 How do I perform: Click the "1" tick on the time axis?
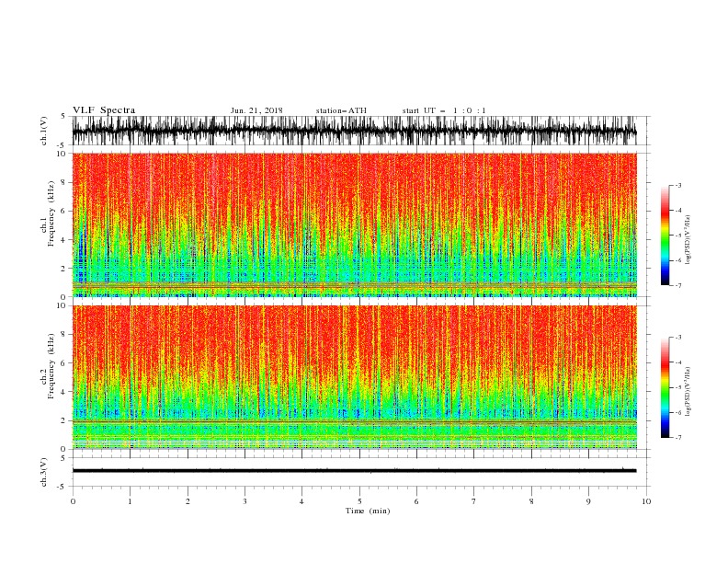pos(130,501)
